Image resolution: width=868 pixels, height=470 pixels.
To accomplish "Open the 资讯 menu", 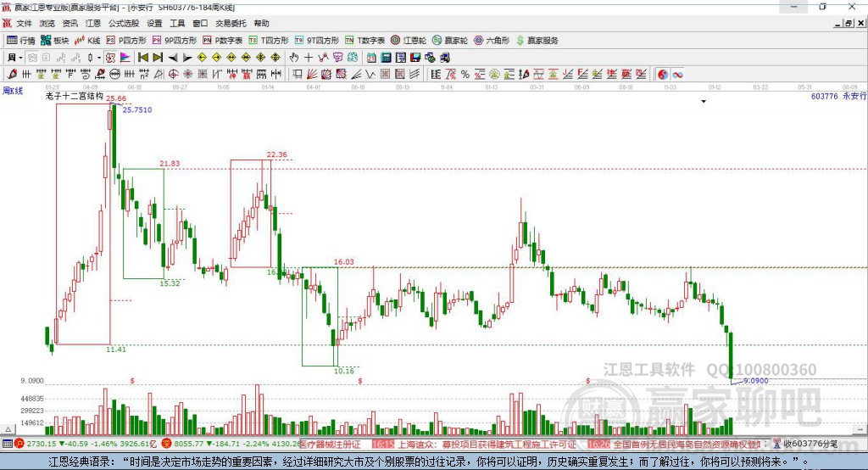I will pyautogui.click(x=70, y=23).
